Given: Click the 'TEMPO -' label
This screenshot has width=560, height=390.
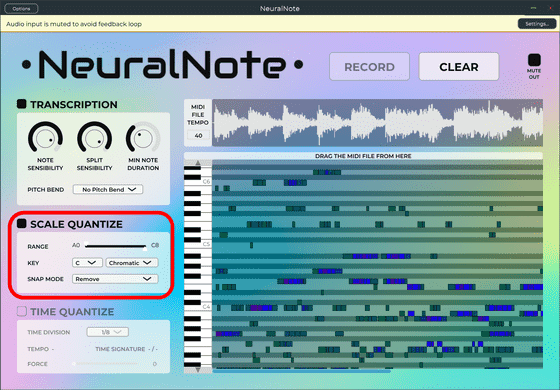Looking at the screenshot, I should [40, 349].
